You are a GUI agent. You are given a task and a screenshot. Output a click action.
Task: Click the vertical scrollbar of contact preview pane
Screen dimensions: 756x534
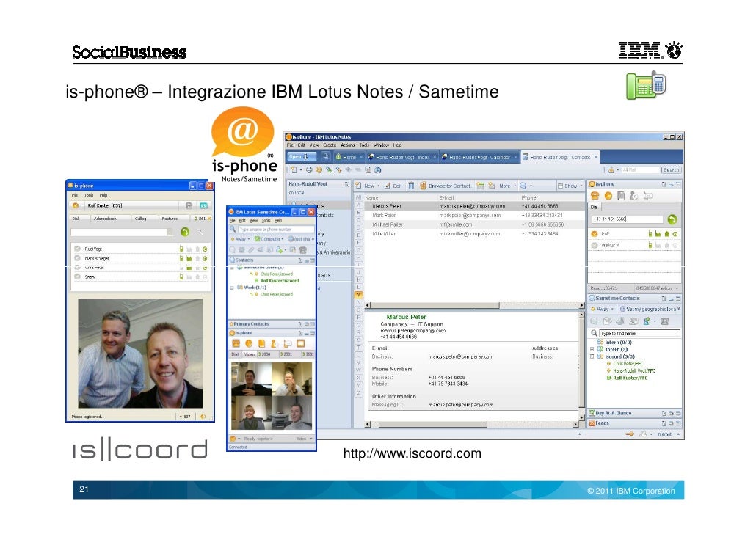pyautogui.click(x=581, y=365)
